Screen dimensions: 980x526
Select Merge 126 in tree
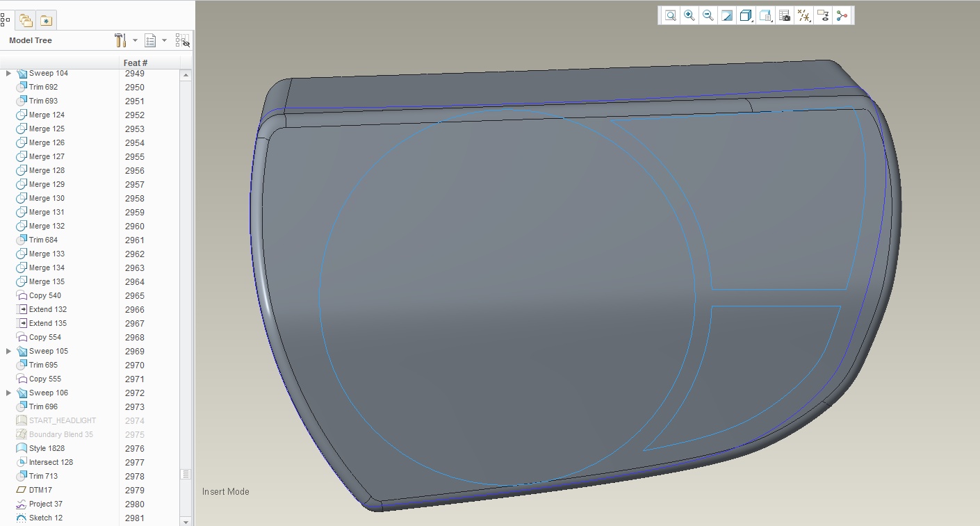coord(47,142)
